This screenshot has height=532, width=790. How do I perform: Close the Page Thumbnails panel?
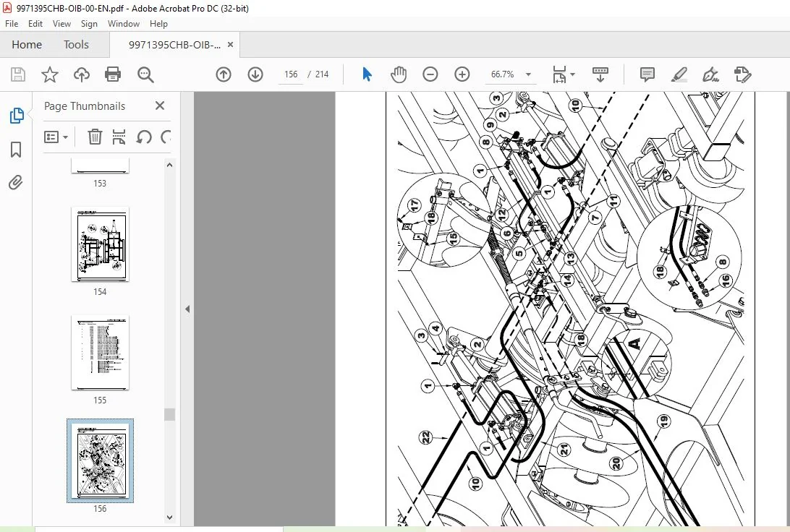pyautogui.click(x=160, y=106)
